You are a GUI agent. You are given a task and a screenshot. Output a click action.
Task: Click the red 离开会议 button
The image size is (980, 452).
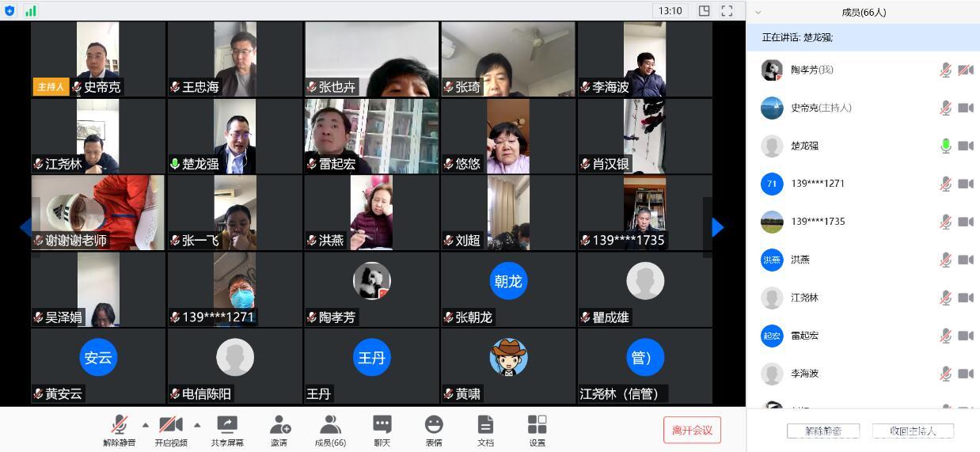click(692, 431)
